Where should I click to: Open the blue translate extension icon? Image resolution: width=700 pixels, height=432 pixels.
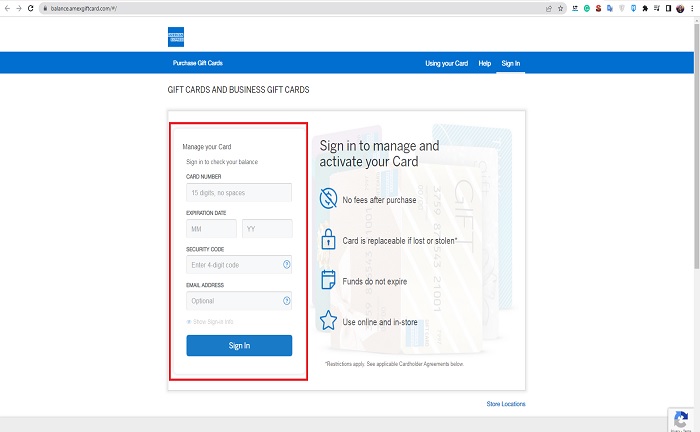610,8
